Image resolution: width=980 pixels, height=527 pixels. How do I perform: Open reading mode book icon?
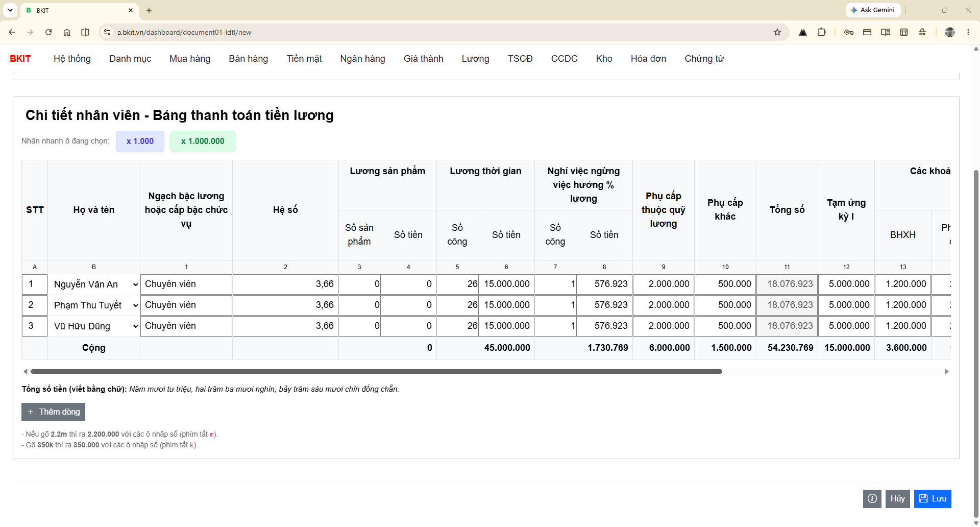tap(886, 32)
